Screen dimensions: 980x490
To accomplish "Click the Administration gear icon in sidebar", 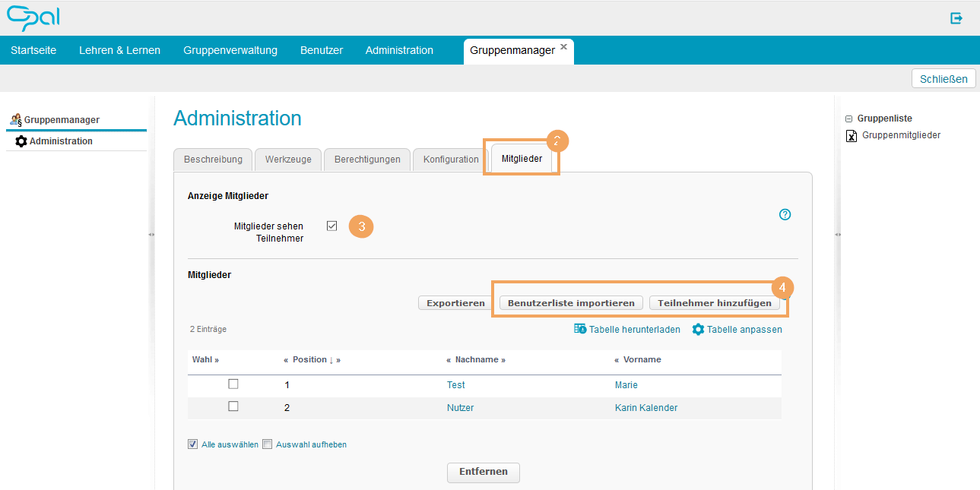I will (21, 141).
